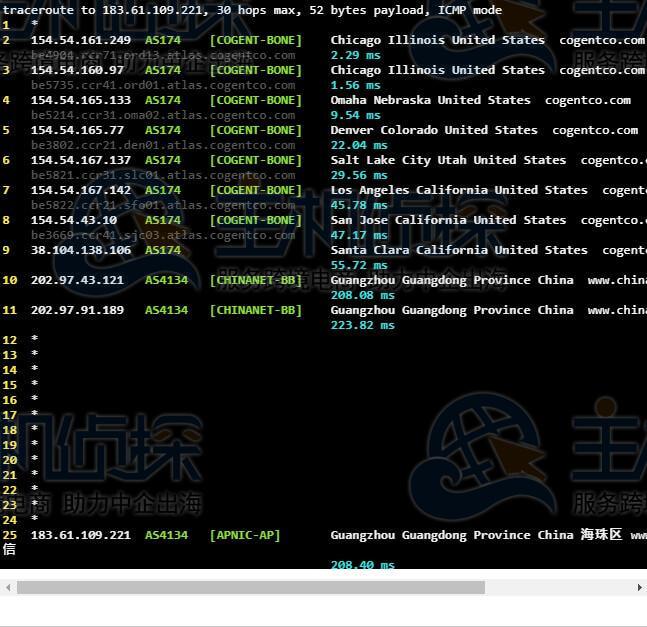
Task: Click the 223.82 ms latency value
Action: 362,325
